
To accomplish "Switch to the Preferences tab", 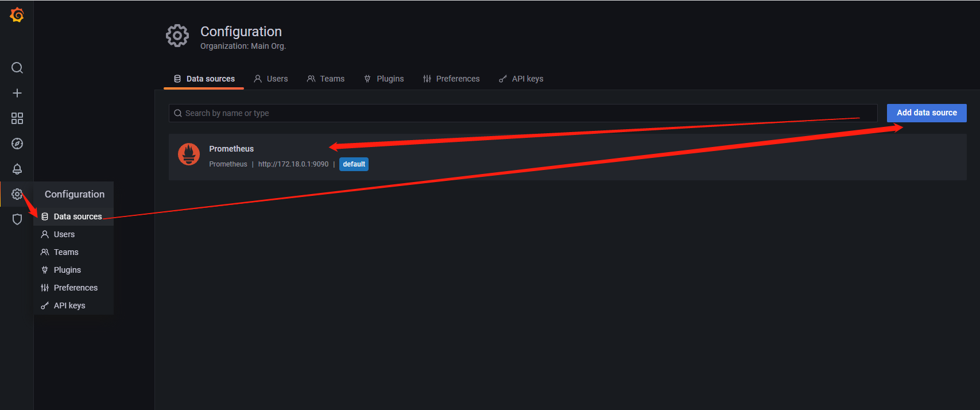I will point(451,79).
